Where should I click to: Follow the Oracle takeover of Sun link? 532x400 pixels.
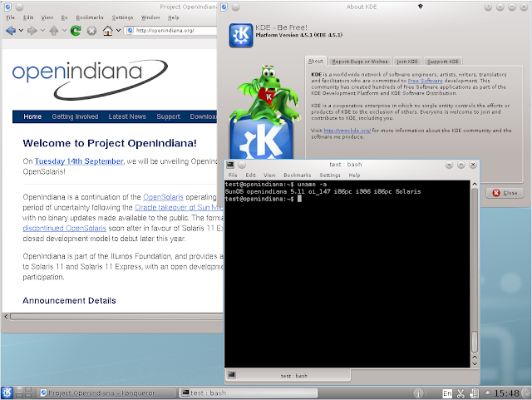click(179, 207)
